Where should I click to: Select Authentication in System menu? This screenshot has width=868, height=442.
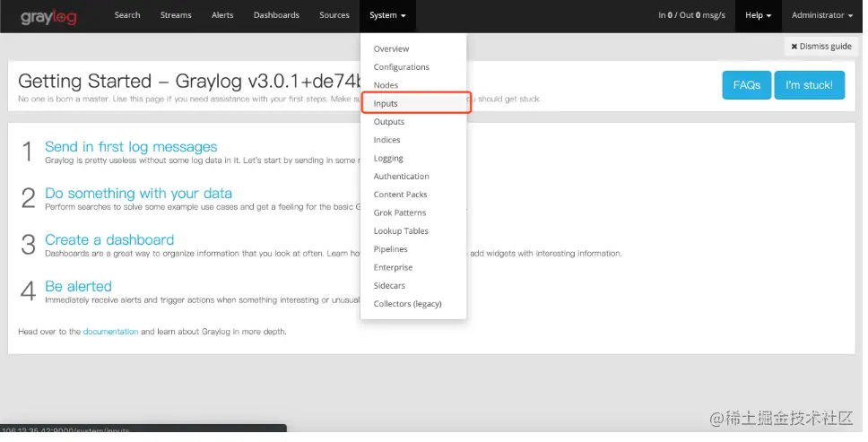[413, 177]
